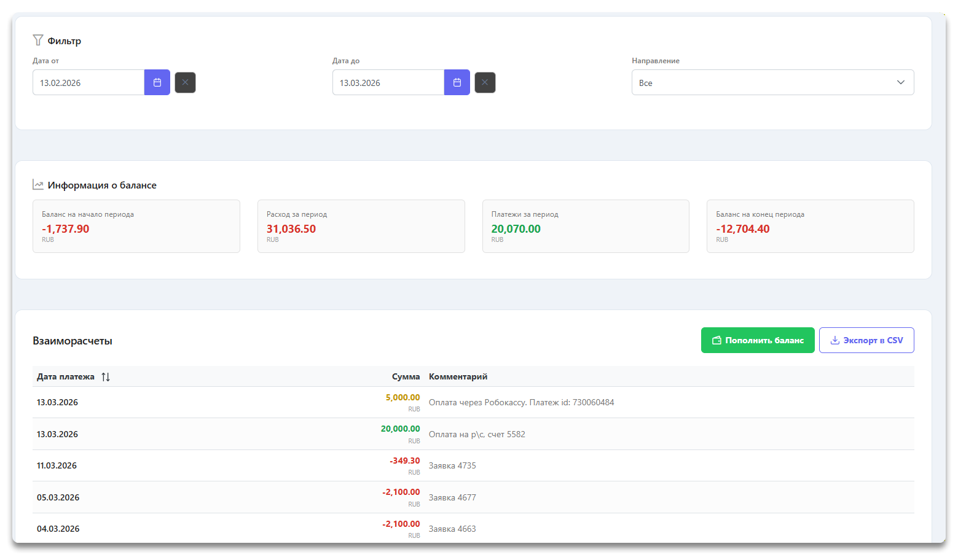Open calendar picker for 'Дата от'
This screenshot has height=560, width=958.
pyautogui.click(x=157, y=82)
